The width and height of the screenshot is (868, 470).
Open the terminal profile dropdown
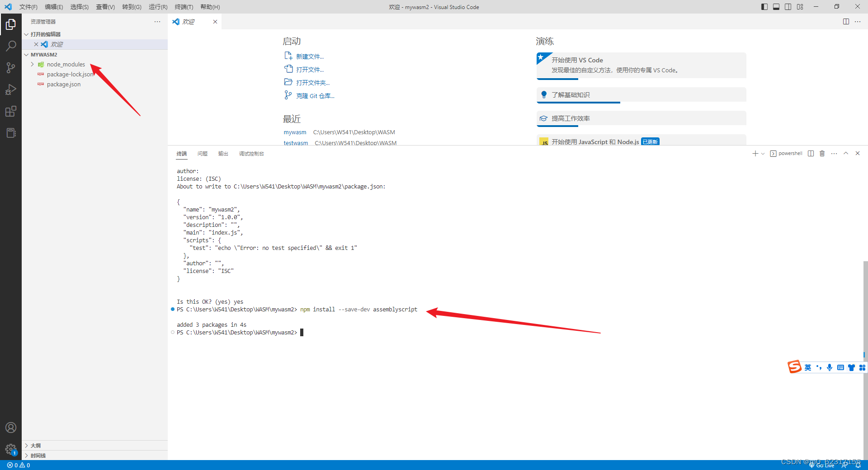pyautogui.click(x=763, y=153)
